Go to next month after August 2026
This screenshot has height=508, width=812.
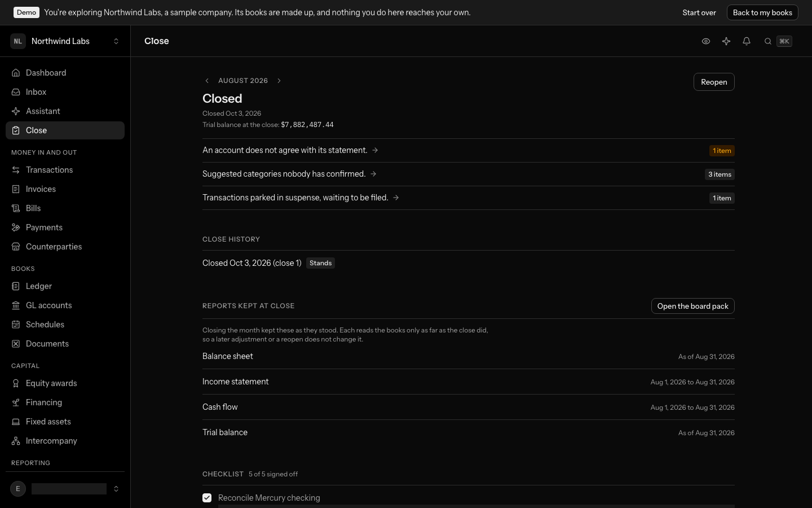(x=279, y=81)
